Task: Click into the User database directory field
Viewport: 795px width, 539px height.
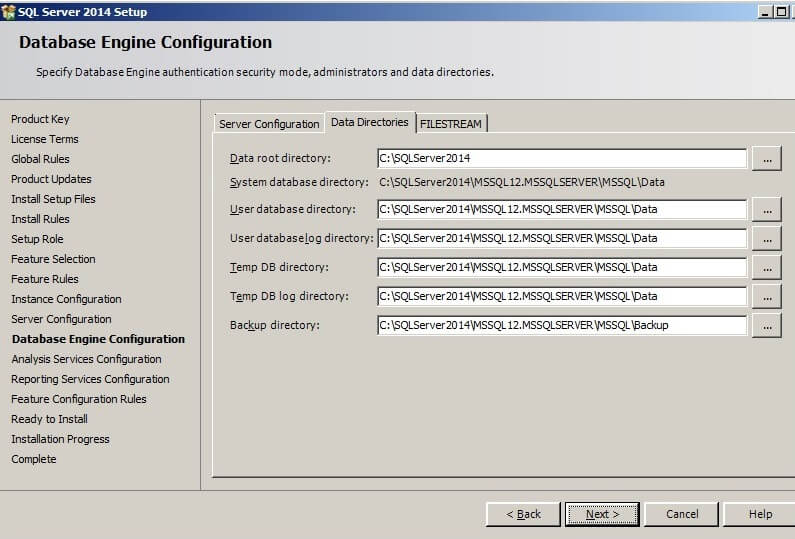Action: click(x=561, y=209)
